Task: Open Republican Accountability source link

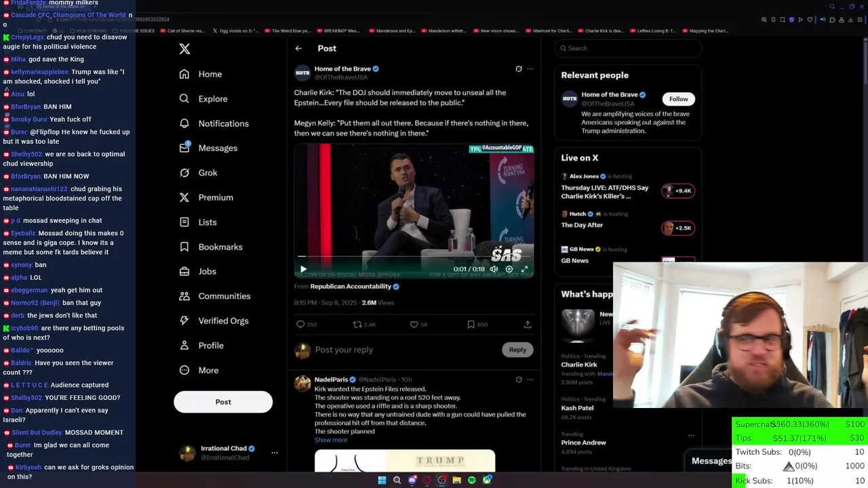Action: (351, 287)
